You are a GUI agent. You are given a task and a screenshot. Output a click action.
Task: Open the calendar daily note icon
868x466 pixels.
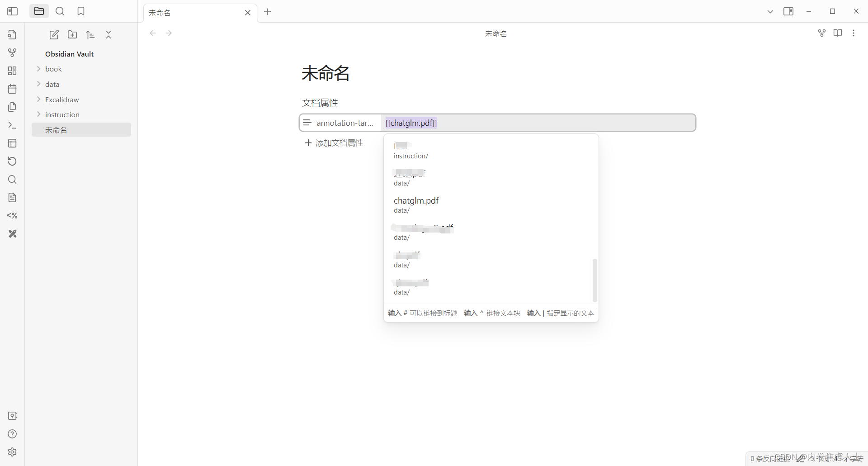coord(12,89)
